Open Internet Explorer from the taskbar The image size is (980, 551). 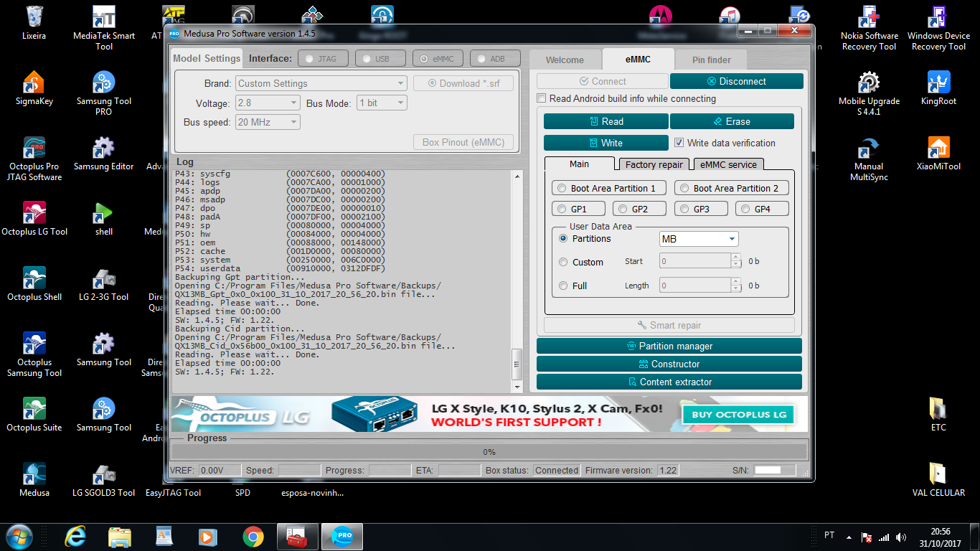[x=75, y=536]
